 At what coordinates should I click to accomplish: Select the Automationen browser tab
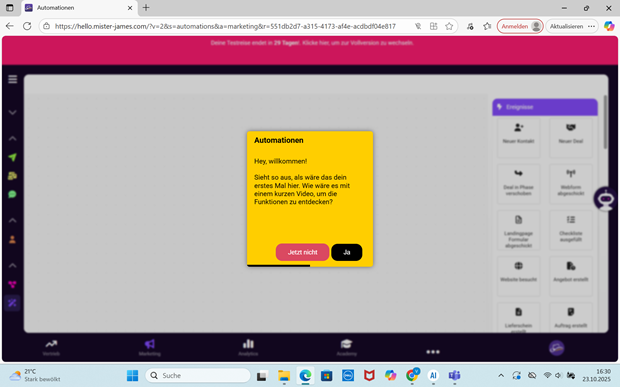pyautogui.click(x=79, y=8)
